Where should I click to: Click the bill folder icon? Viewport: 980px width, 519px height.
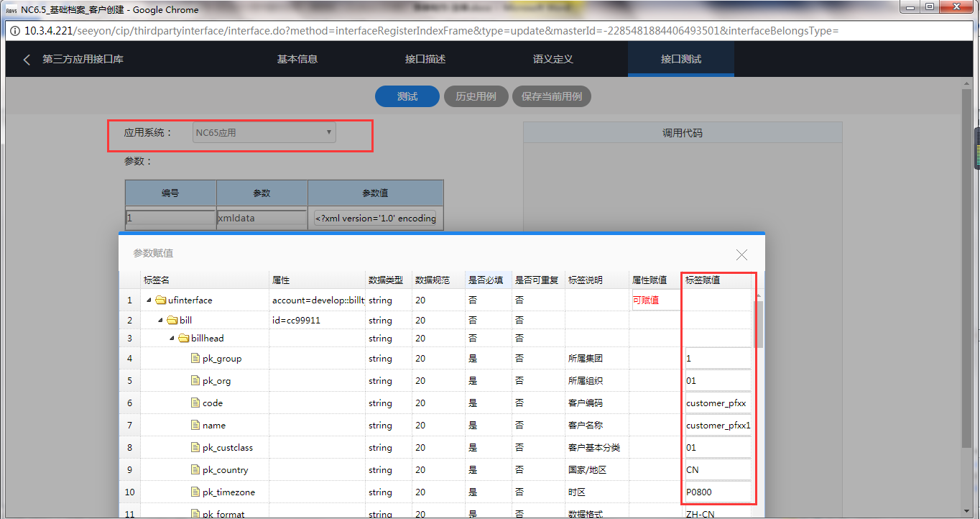coord(172,321)
